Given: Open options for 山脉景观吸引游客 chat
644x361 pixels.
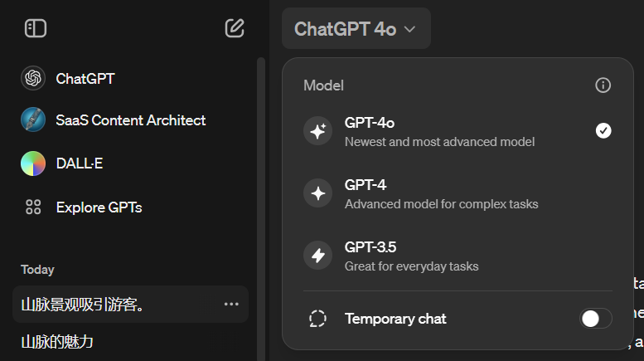Looking at the screenshot, I should coord(231,304).
